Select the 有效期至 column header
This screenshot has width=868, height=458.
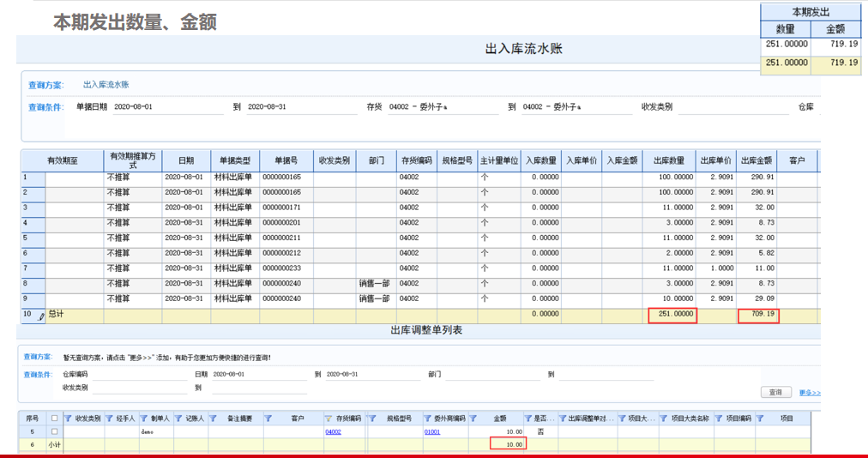pyautogui.click(x=63, y=160)
